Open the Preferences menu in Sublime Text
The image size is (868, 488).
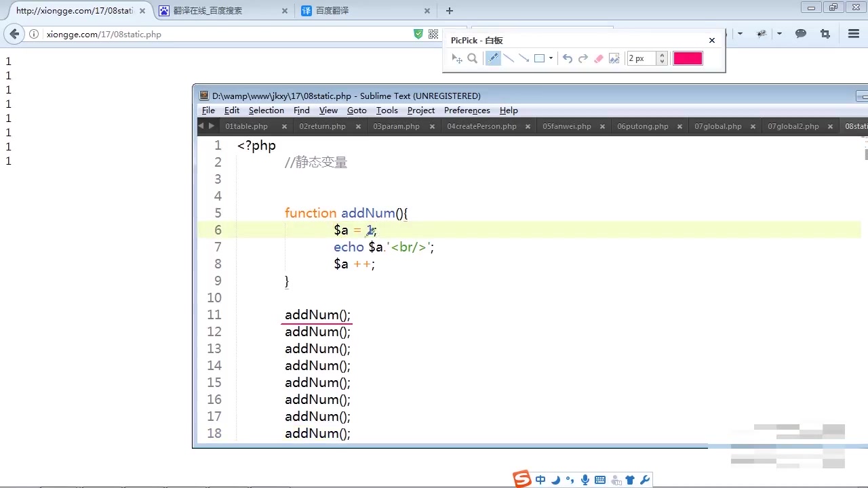tap(467, 110)
